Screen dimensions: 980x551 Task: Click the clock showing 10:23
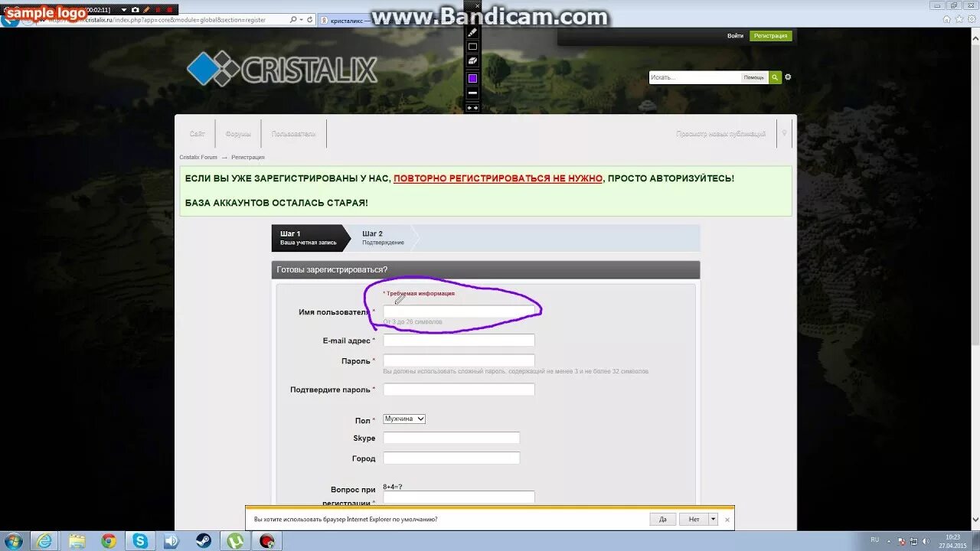pos(952,537)
